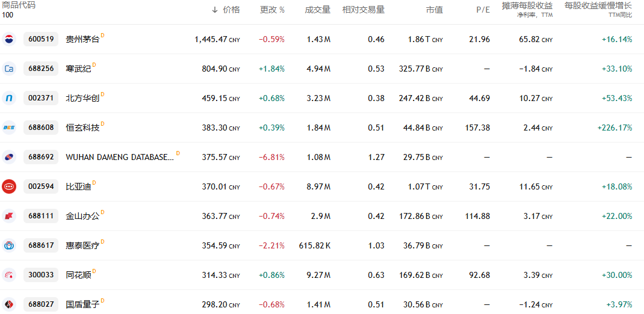Open the 惠泰医疗 stock name
The height and width of the screenshot is (314, 644).
click(82, 246)
